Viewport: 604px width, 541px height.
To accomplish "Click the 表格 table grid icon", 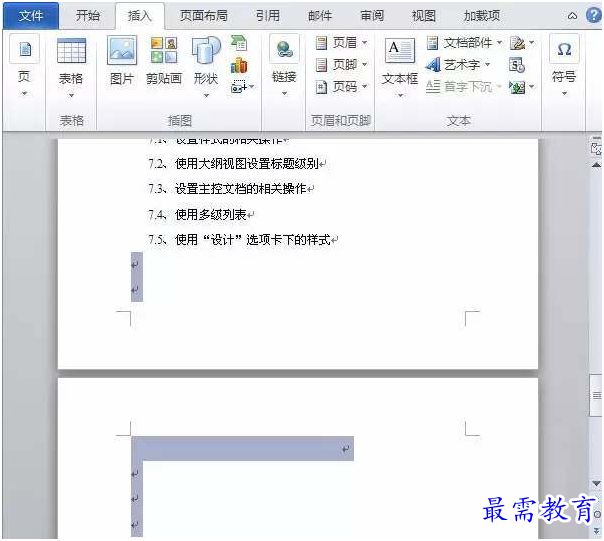I will pos(71,50).
